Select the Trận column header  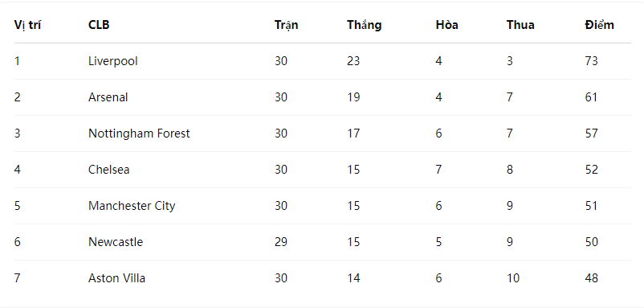[x=287, y=26]
